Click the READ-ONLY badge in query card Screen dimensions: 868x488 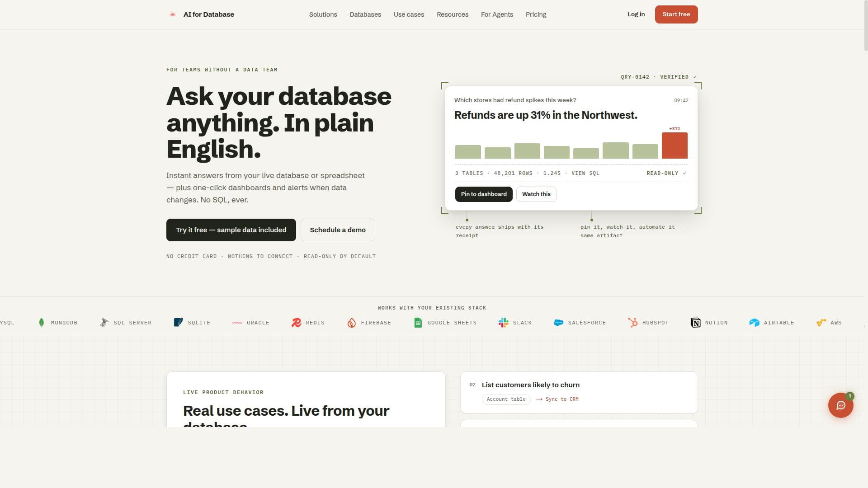(x=666, y=174)
